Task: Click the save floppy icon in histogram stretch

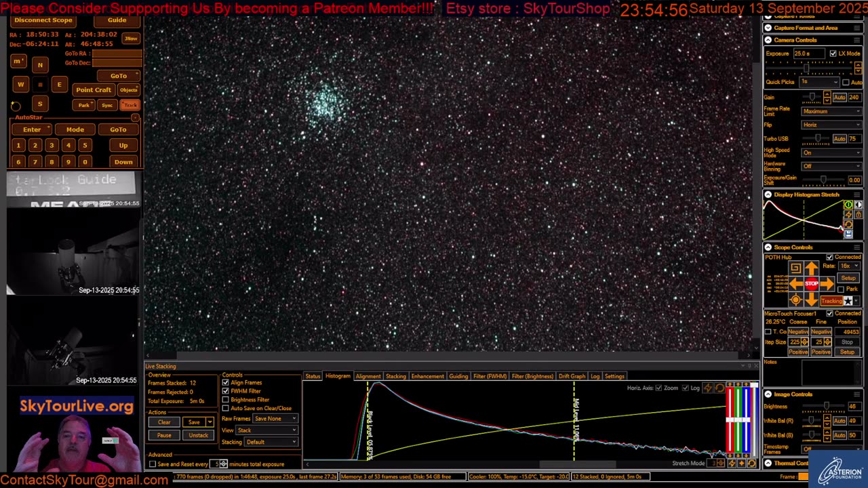Action: pos(848,234)
